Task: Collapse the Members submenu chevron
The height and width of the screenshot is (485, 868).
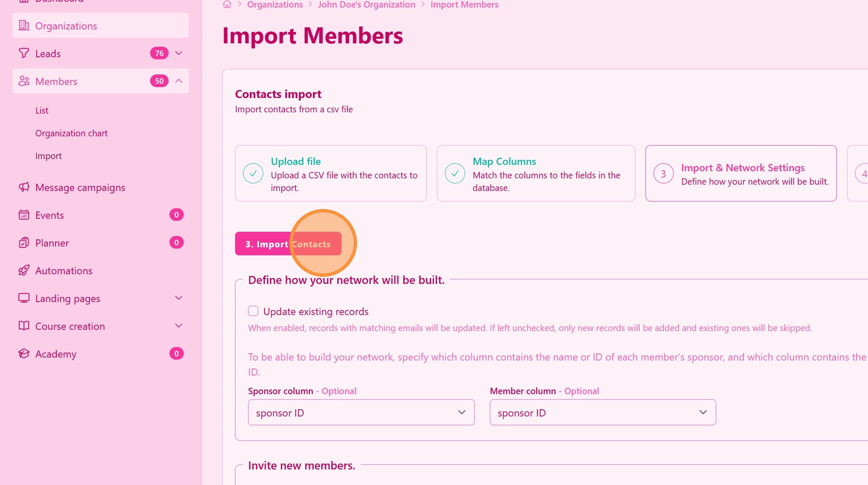Action: pos(179,81)
